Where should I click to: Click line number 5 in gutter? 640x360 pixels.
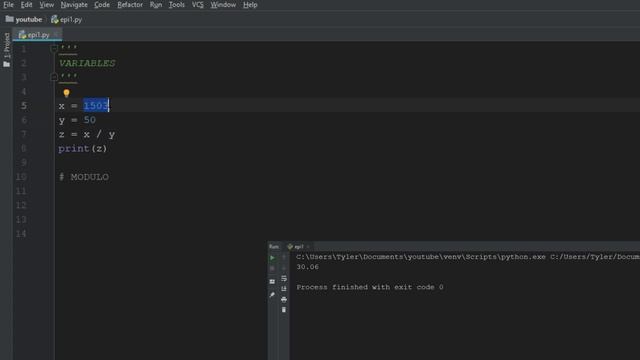coord(24,106)
